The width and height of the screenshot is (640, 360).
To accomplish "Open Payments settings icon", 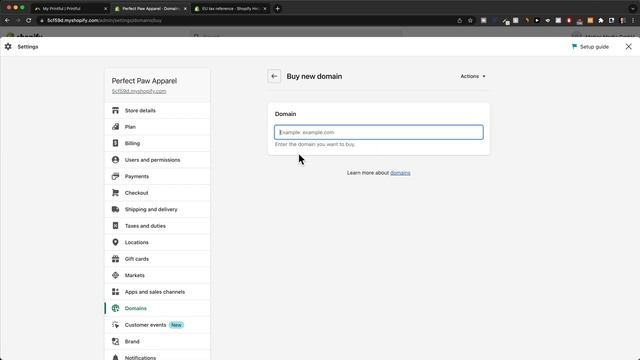I will pyautogui.click(x=116, y=176).
